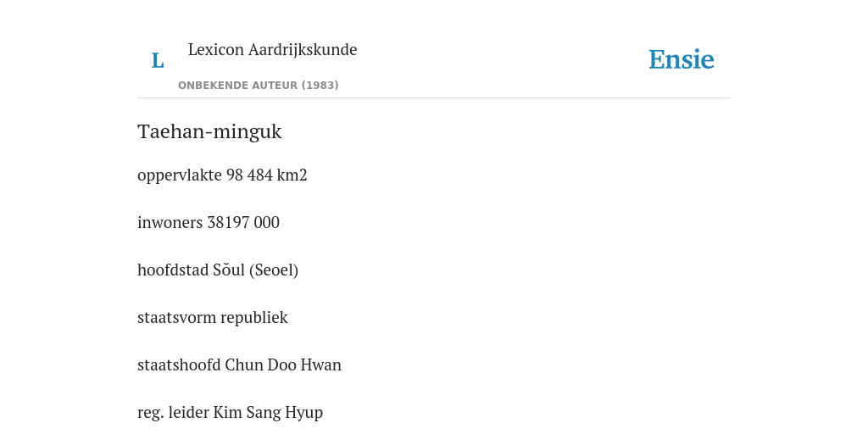Screen dimensions: 868x434
Task: Click the word republiek
Action: coord(254,318)
